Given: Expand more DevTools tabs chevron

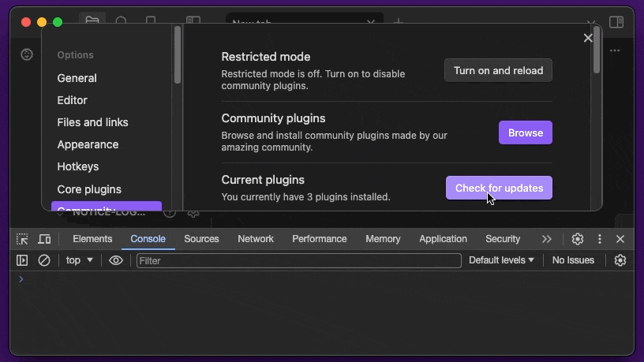Looking at the screenshot, I should [x=546, y=239].
